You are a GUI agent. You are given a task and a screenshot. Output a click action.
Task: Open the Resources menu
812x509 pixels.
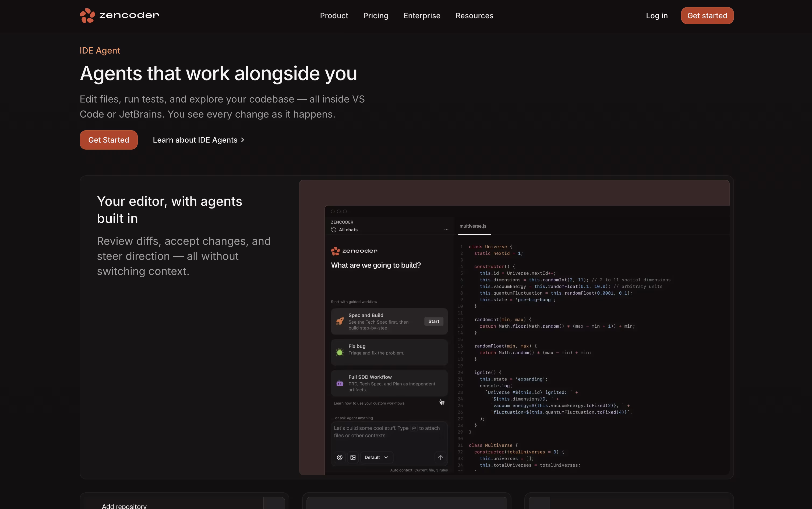tap(474, 16)
